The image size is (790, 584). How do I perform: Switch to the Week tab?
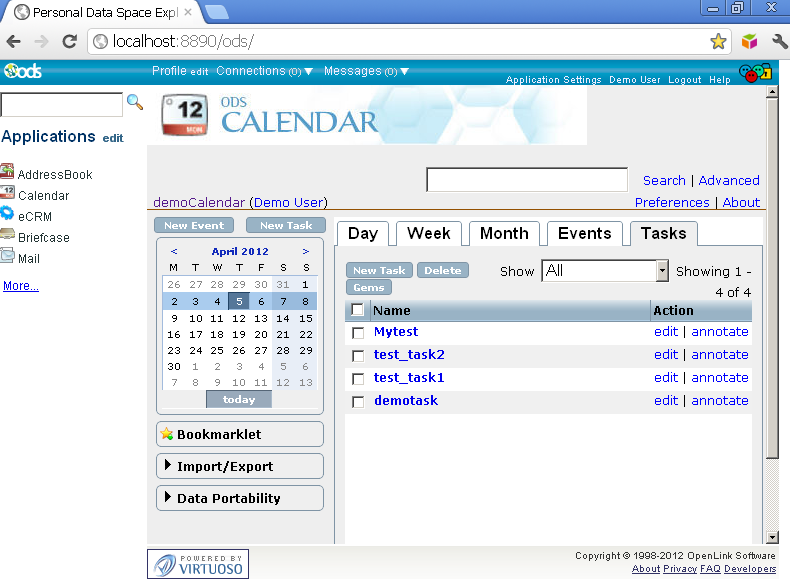(429, 233)
